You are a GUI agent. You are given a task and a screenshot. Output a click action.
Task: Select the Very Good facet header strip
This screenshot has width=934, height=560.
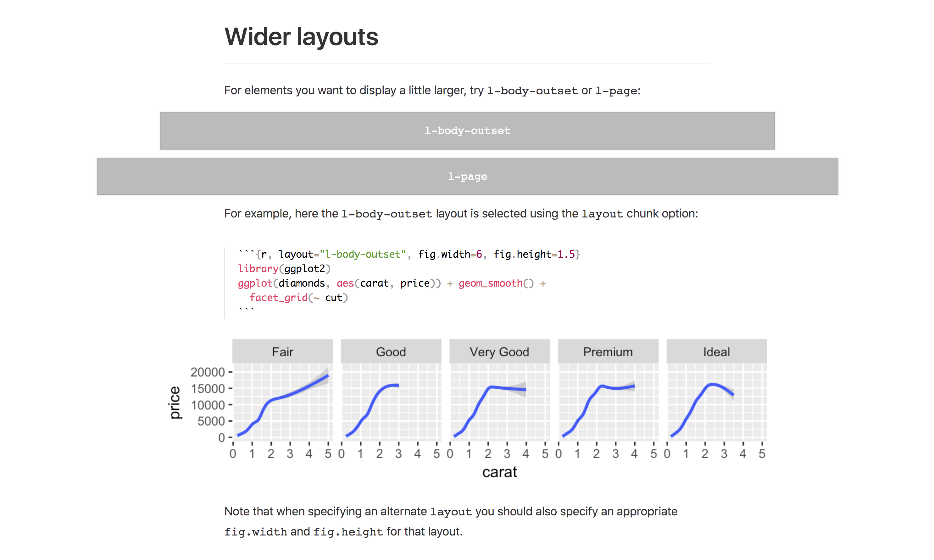(499, 352)
